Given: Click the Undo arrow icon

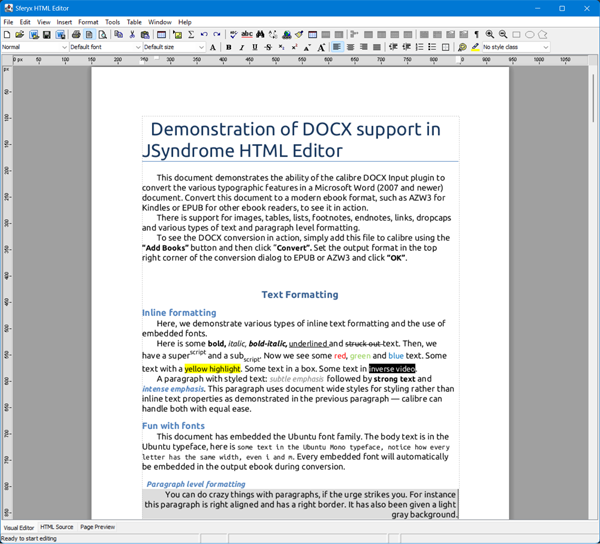Looking at the screenshot, I should [204, 35].
